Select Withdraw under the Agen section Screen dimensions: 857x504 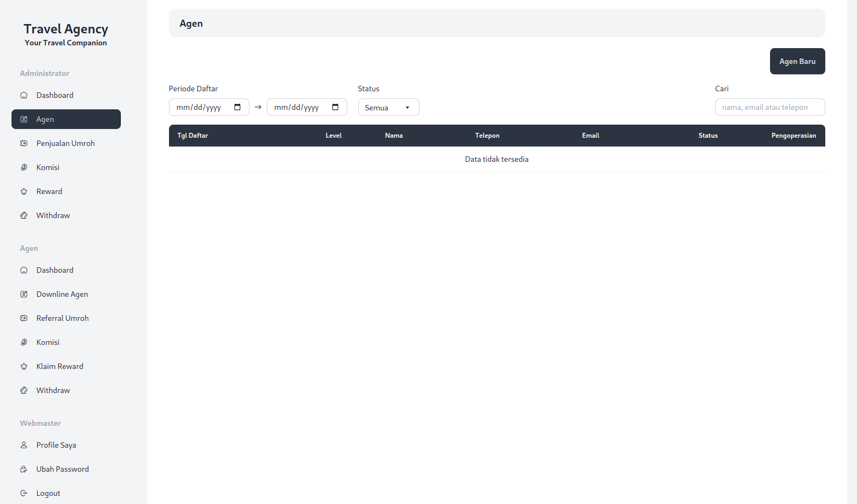click(x=53, y=390)
